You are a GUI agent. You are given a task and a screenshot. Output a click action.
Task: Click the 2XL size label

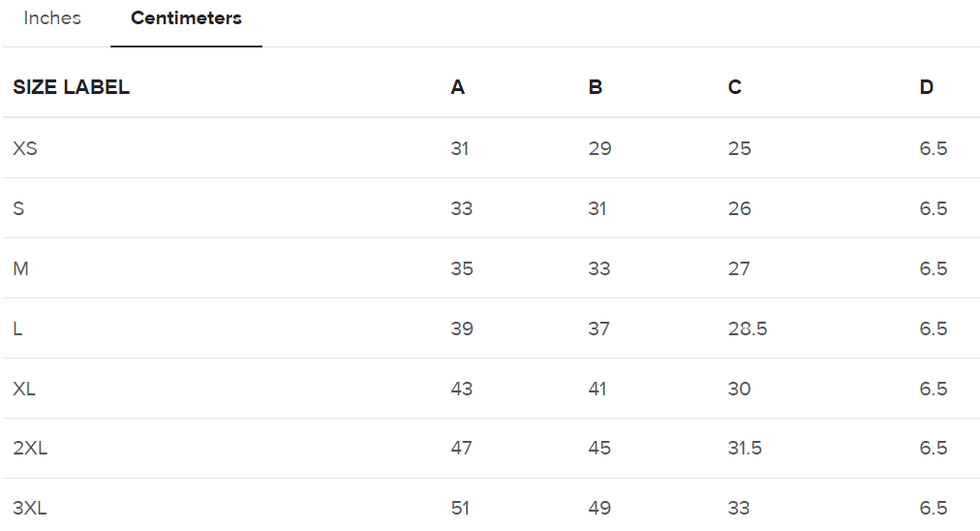tap(30, 448)
